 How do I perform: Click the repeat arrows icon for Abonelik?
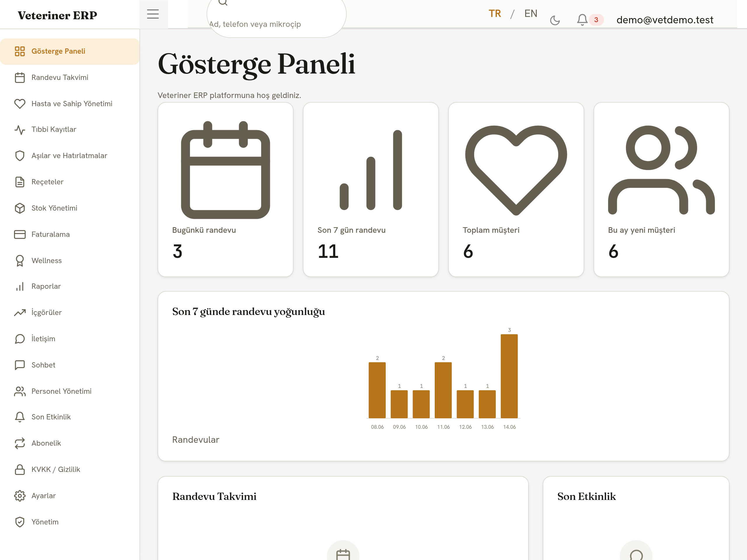point(20,444)
